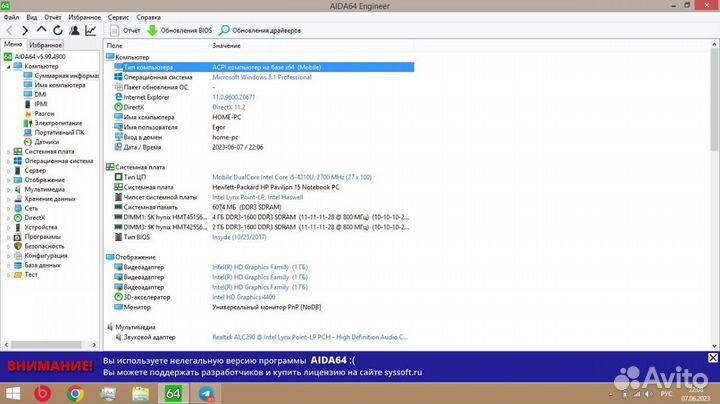Click the Программы tree icon
The height and width of the screenshot is (404, 720).
click(18, 237)
